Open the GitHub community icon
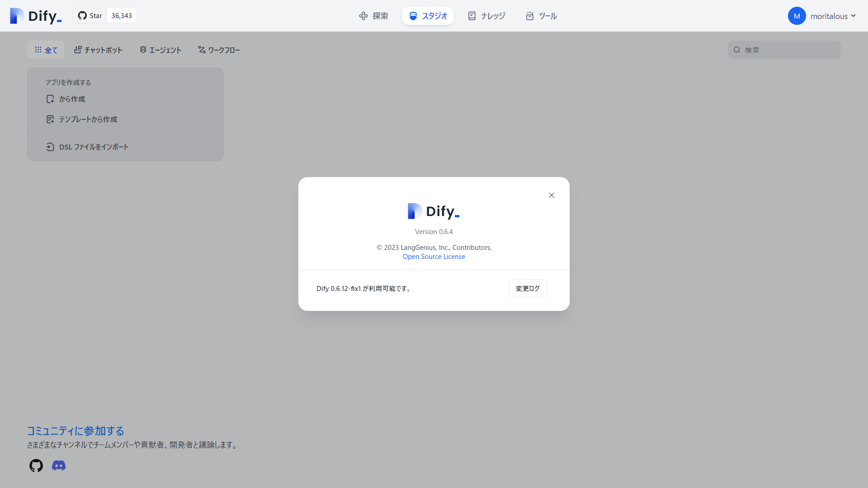Viewport: 868px width, 488px height. click(36, 465)
